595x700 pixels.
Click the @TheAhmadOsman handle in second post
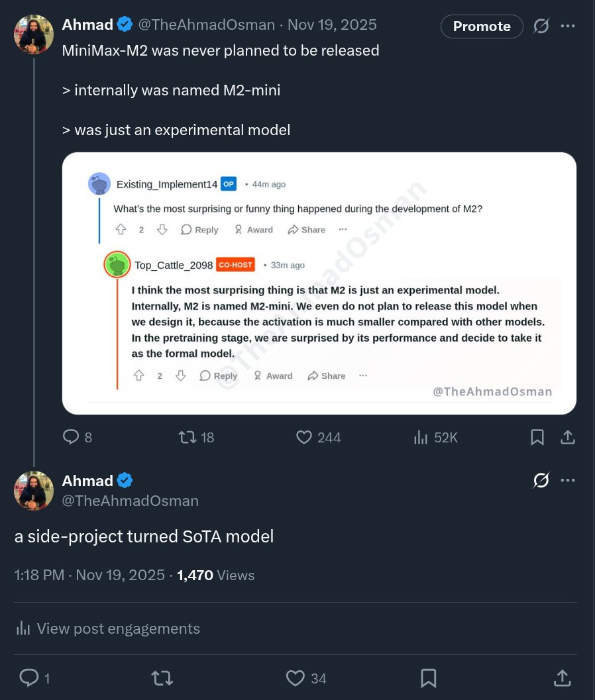pos(130,501)
